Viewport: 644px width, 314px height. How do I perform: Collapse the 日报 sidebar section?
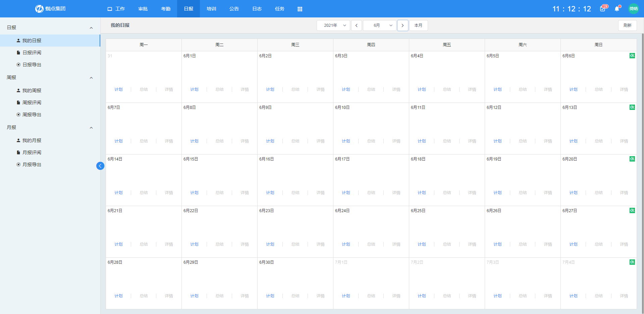pyautogui.click(x=91, y=28)
